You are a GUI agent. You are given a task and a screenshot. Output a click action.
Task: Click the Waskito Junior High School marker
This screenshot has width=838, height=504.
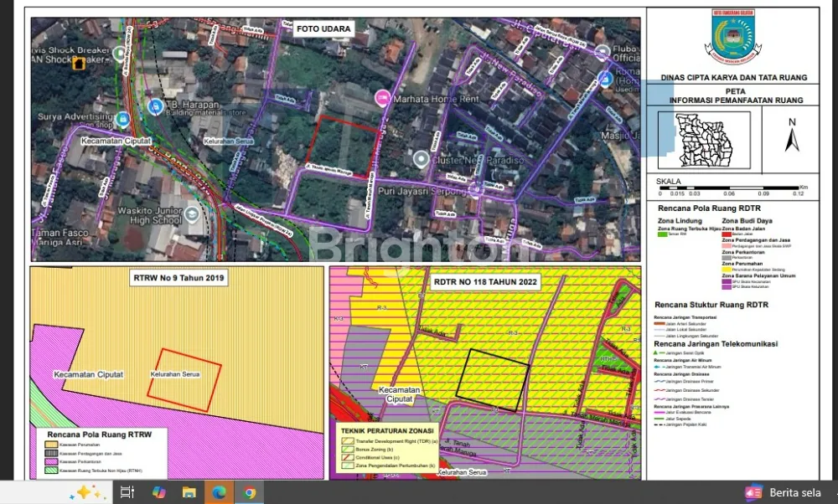(x=193, y=214)
